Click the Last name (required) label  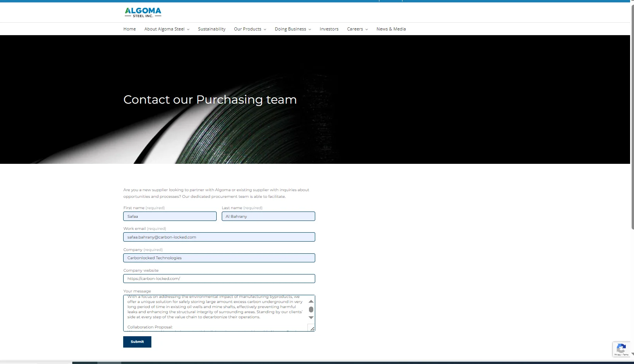point(242,208)
